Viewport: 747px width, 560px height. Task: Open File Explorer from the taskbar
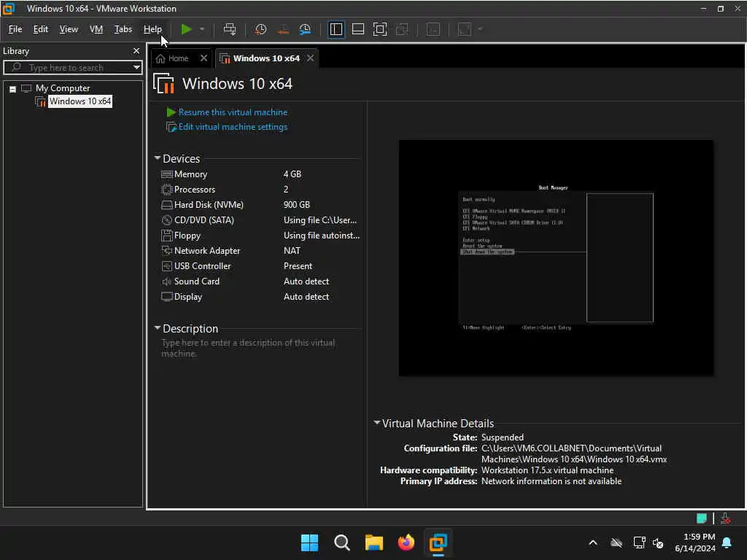374,542
